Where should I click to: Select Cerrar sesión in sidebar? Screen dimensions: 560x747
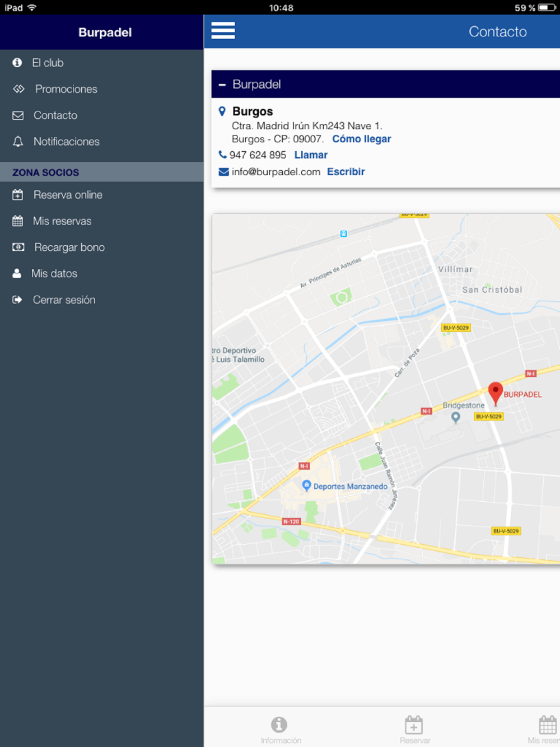(101, 300)
